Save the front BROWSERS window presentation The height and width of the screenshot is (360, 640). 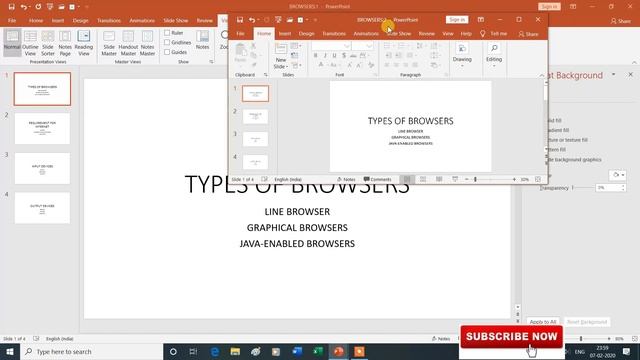pyautogui.click(x=240, y=20)
